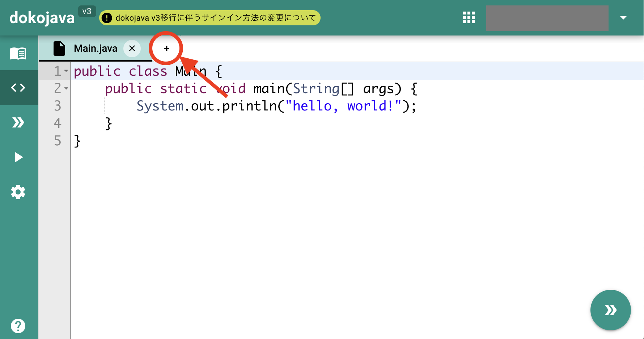Open the apps grid icon in header
The width and height of the screenshot is (644, 339).
point(469,18)
